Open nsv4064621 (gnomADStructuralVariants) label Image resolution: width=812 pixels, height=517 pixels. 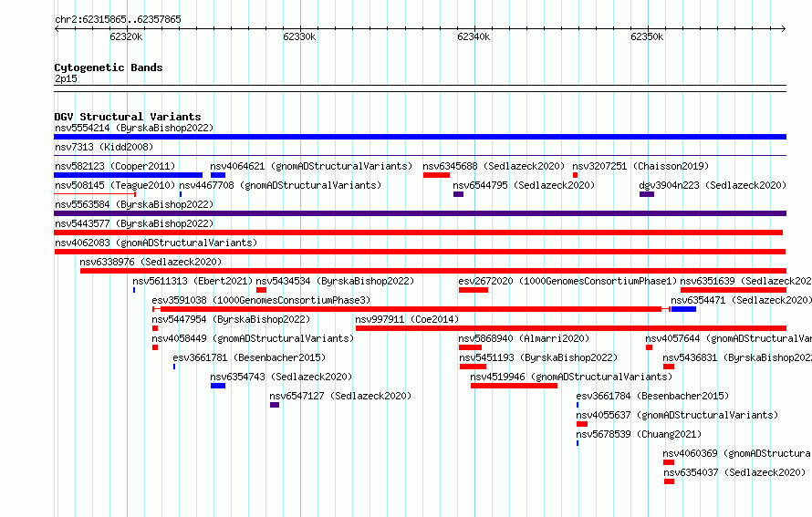pyautogui.click(x=311, y=166)
